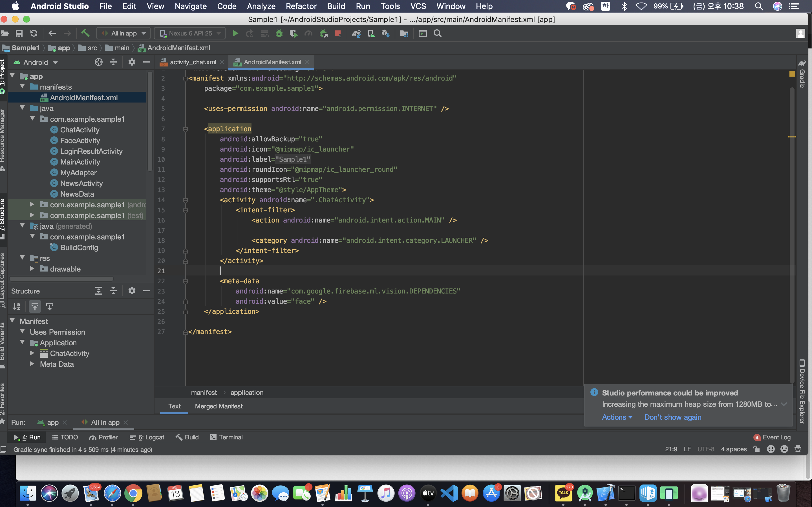Click the Don't show again link
The image size is (812, 507).
click(x=672, y=417)
